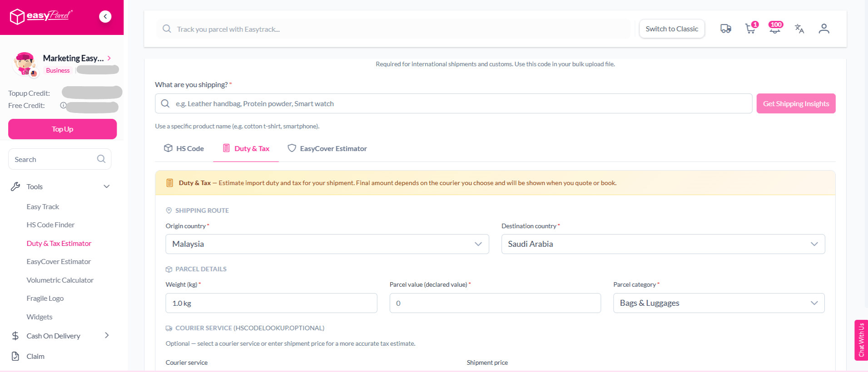Open Widgets in the sidebar
The image size is (868, 372).
coord(40,317)
